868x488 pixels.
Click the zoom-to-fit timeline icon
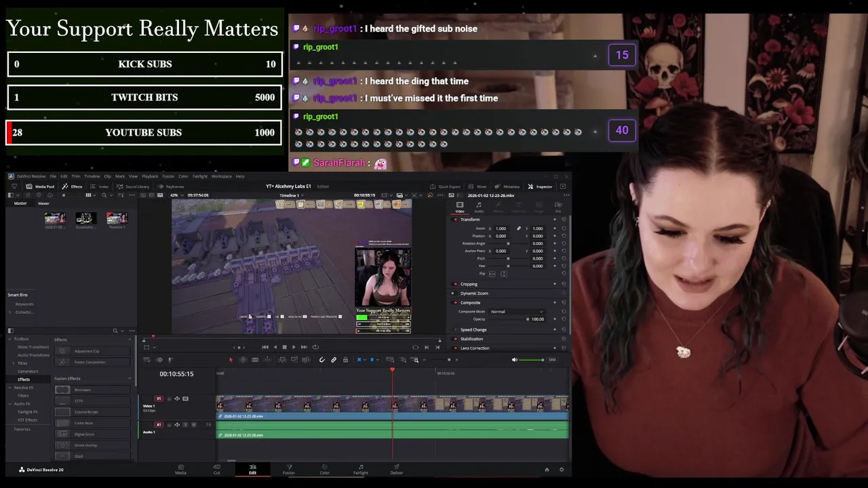pos(390,360)
